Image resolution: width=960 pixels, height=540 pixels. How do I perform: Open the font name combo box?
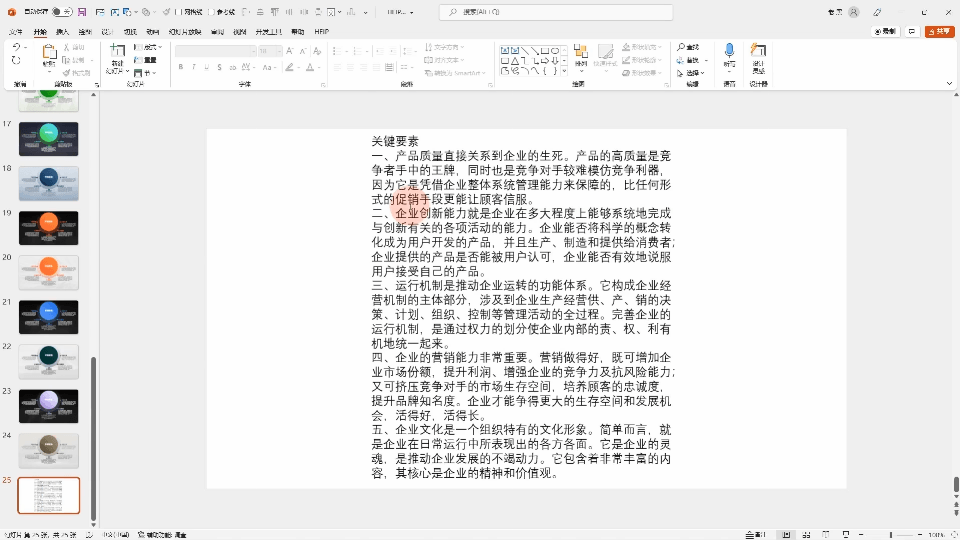(215, 51)
